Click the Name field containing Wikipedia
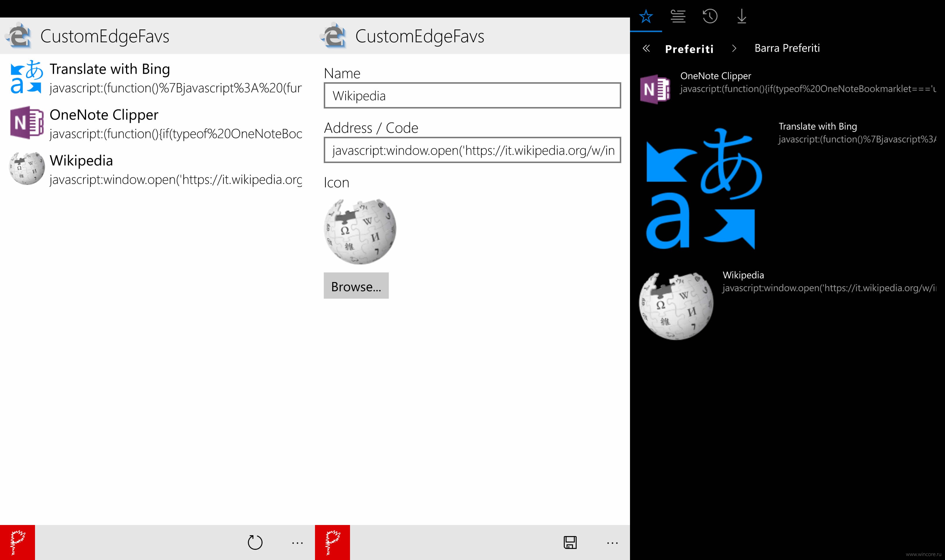 [472, 95]
